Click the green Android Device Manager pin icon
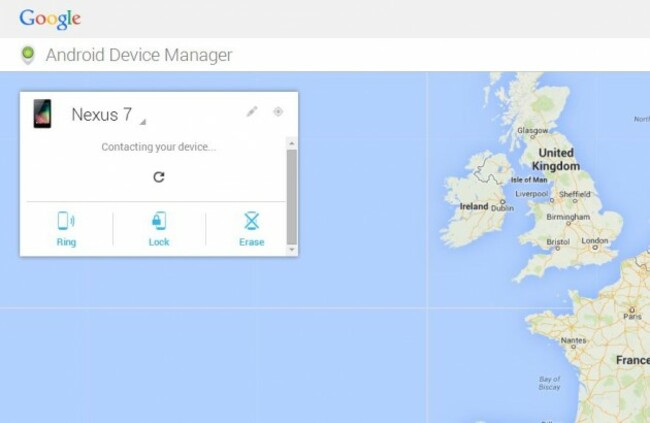This screenshot has width=650, height=423. pyautogui.click(x=28, y=55)
